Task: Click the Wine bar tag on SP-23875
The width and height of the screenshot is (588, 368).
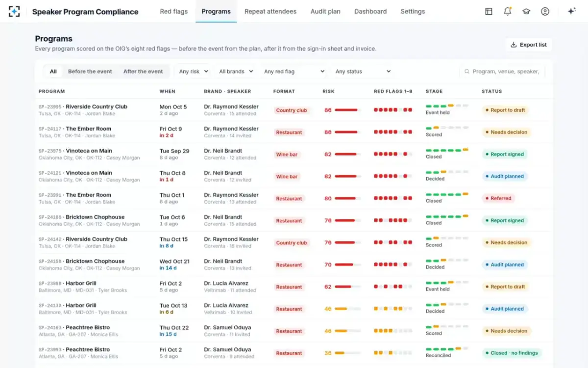Action: click(287, 155)
